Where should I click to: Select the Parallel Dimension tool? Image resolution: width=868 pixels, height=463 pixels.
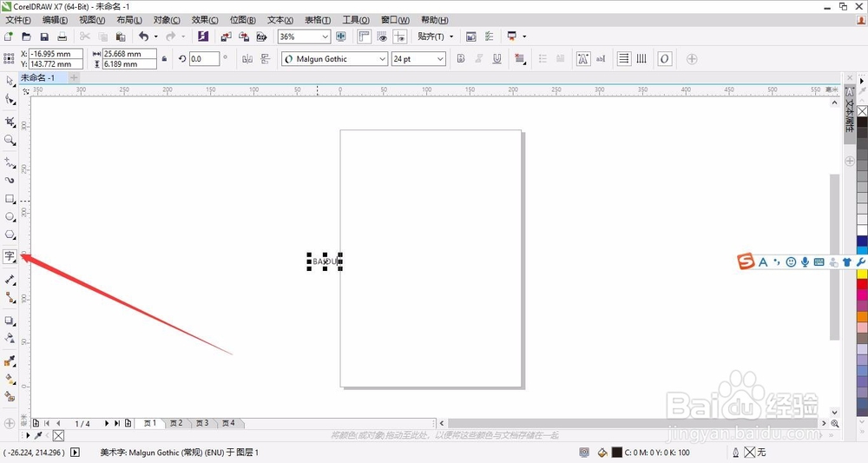point(10,279)
